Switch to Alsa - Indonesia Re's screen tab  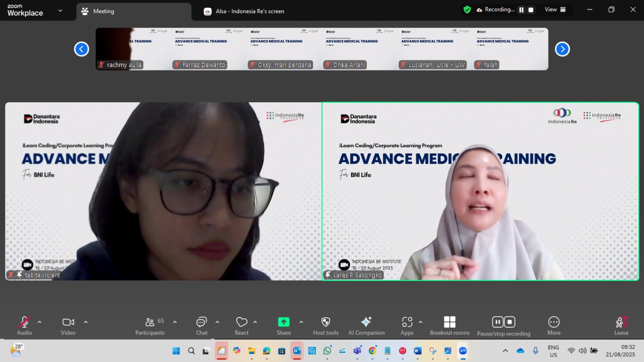[x=250, y=11]
